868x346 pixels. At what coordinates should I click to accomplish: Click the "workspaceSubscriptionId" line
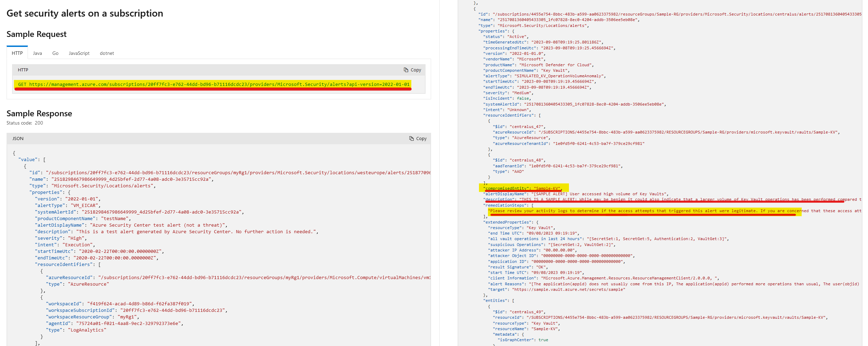pyautogui.click(x=137, y=310)
